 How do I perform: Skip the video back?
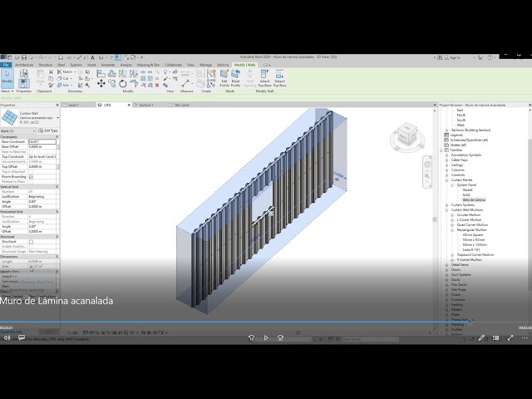click(x=251, y=338)
